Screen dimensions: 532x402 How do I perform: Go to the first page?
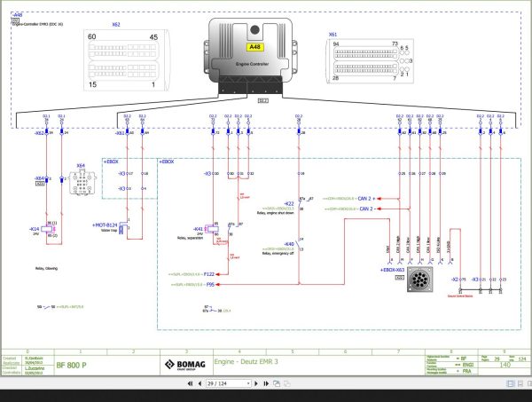191,383
